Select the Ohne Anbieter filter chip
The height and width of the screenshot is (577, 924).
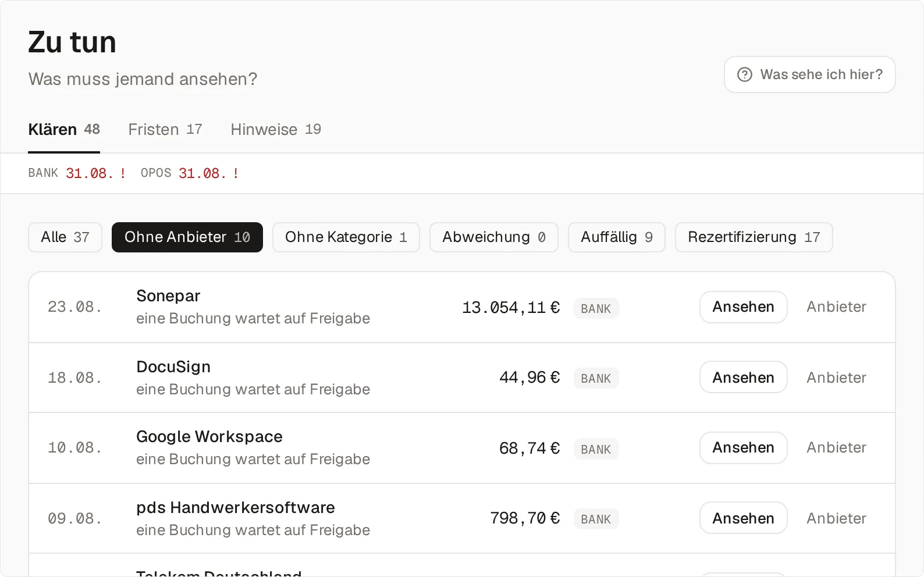coord(187,237)
